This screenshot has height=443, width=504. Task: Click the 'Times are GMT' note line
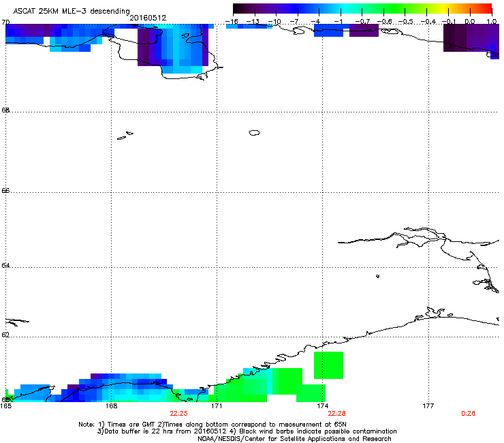212,425
